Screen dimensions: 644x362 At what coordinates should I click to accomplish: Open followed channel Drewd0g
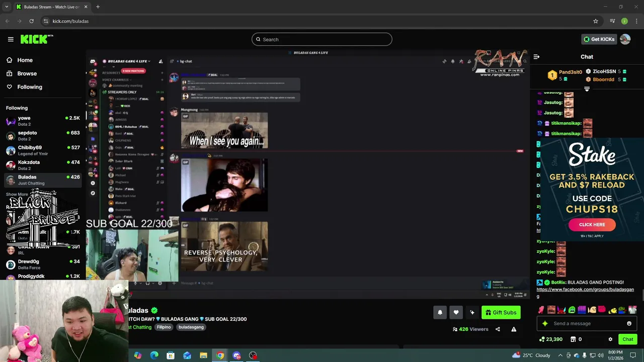tap(43, 264)
